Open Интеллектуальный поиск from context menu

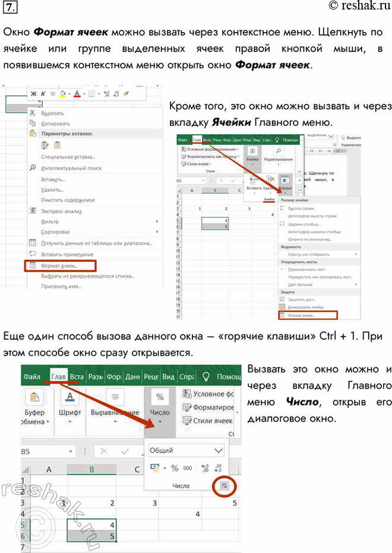point(71,168)
